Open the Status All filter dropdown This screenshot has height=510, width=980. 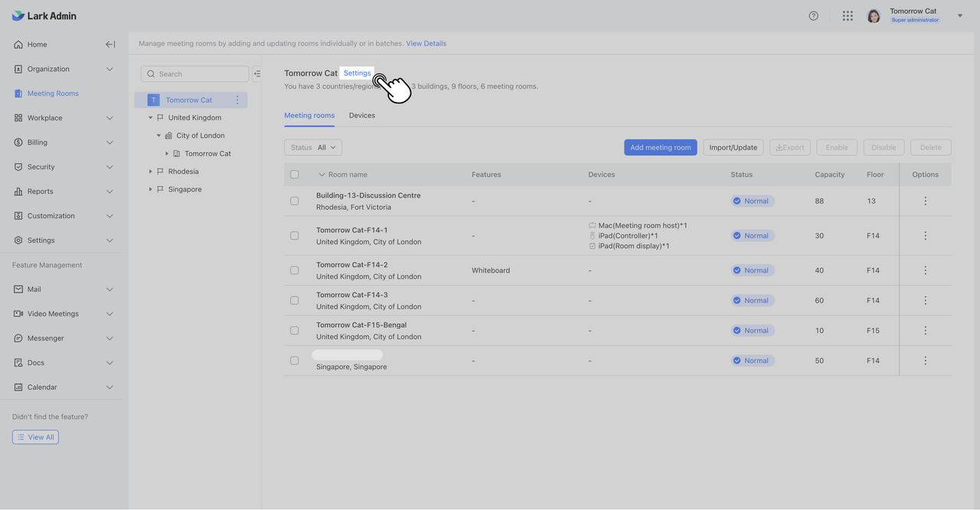point(313,148)
